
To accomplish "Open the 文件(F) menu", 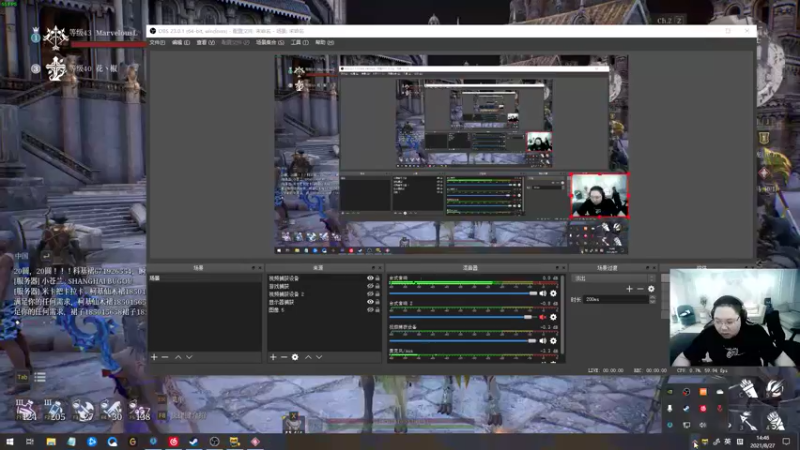I will [x=157, y=43].
